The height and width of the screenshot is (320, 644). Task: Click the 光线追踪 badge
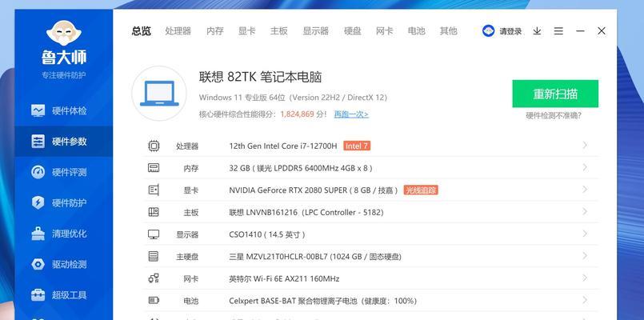421,190
